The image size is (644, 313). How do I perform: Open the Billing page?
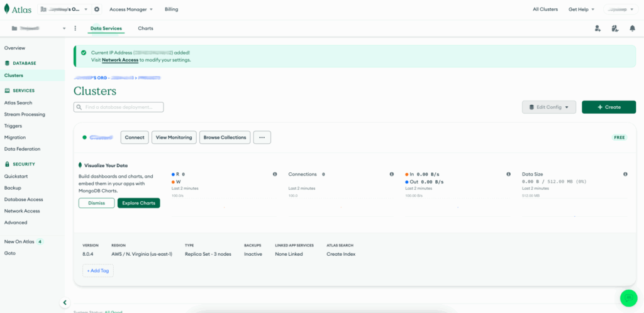(171, 9)
